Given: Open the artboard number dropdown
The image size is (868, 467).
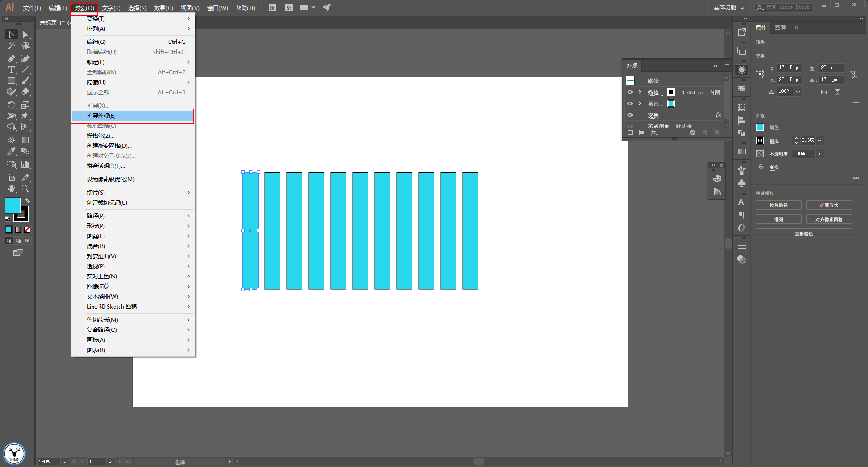Looking at the screenshot, I should point(110,462).
